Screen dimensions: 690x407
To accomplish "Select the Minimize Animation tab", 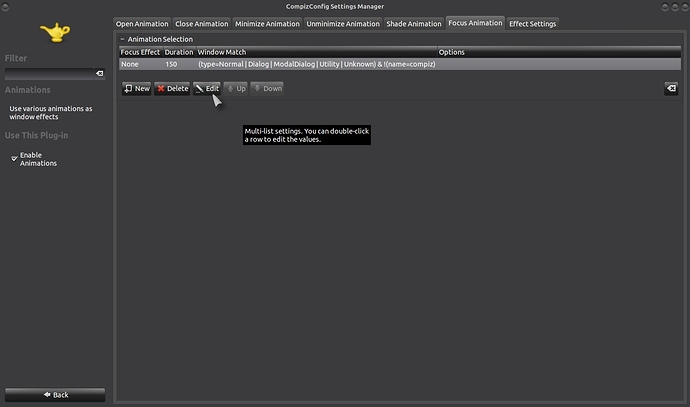I will pyautogui.click(x=267, y=24).
